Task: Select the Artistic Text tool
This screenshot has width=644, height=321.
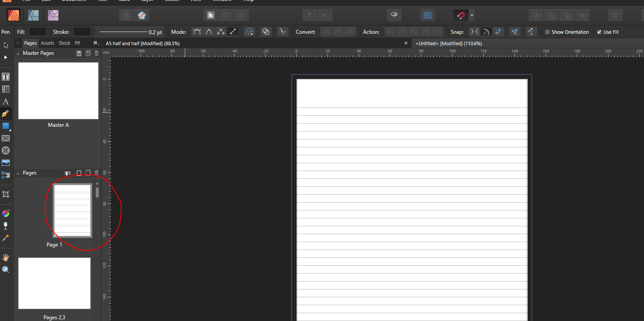Action: (6, 101)
